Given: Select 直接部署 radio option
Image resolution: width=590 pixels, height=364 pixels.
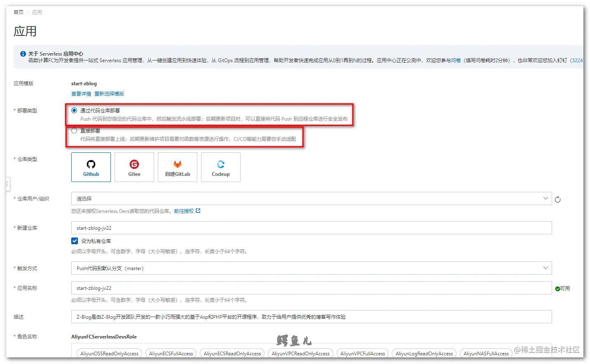Looking at the screenshot, I should pos(74,131).
